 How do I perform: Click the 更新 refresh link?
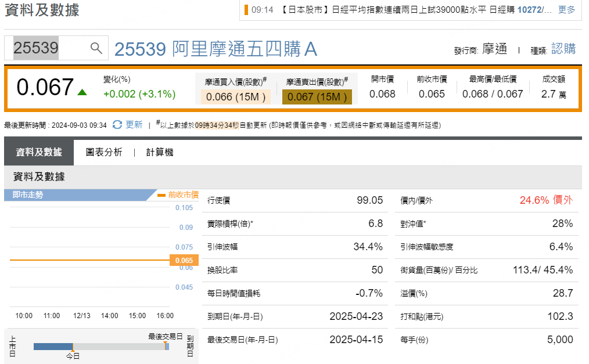[134, 125]
